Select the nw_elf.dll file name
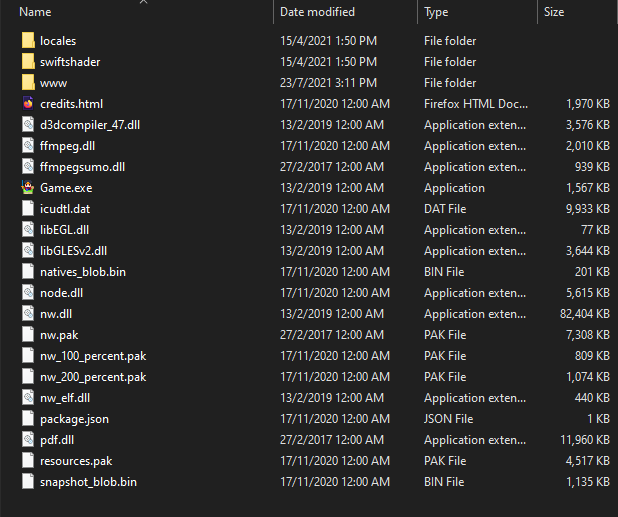Image resolution: width=618 pixels, height=517 pixels. click(65, 398)
